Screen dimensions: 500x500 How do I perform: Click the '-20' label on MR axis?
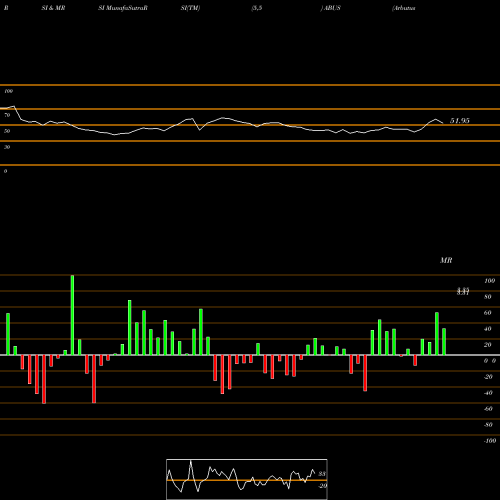(x=488, y=377)
